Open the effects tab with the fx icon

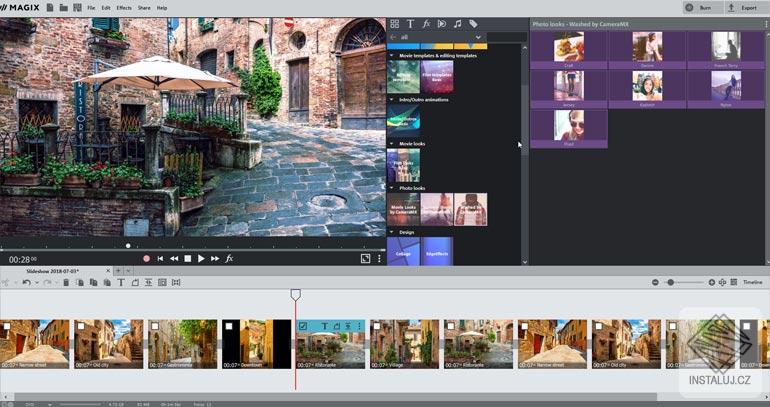pyautogui.click(x=426, y=24)
